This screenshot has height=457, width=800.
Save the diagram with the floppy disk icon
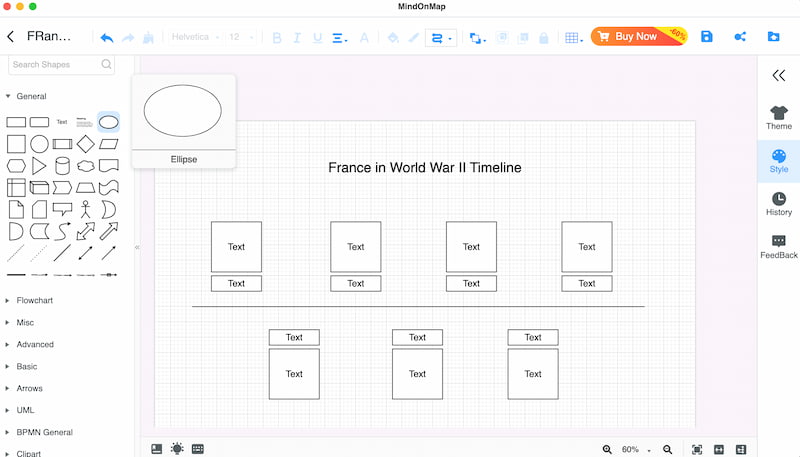[x=707, y=36]
